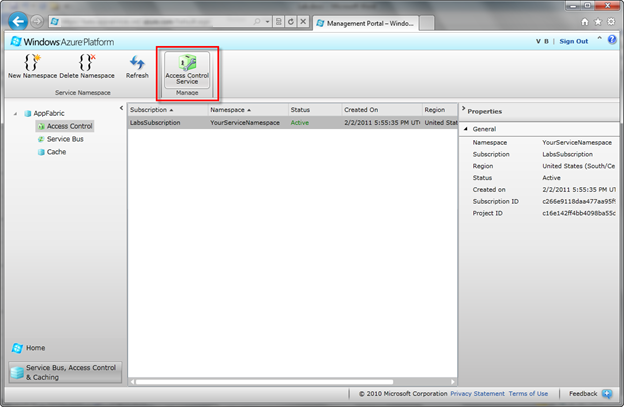Click the Created On column header
Image resolution: width=624 pixels, height=407 pixels.
click(382, 110)
